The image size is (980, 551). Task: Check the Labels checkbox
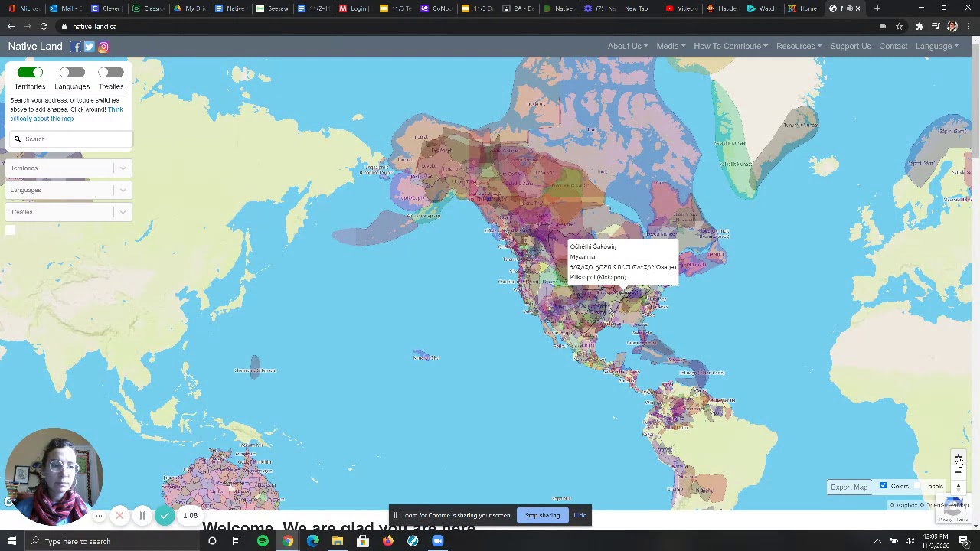tap(917, 486)
